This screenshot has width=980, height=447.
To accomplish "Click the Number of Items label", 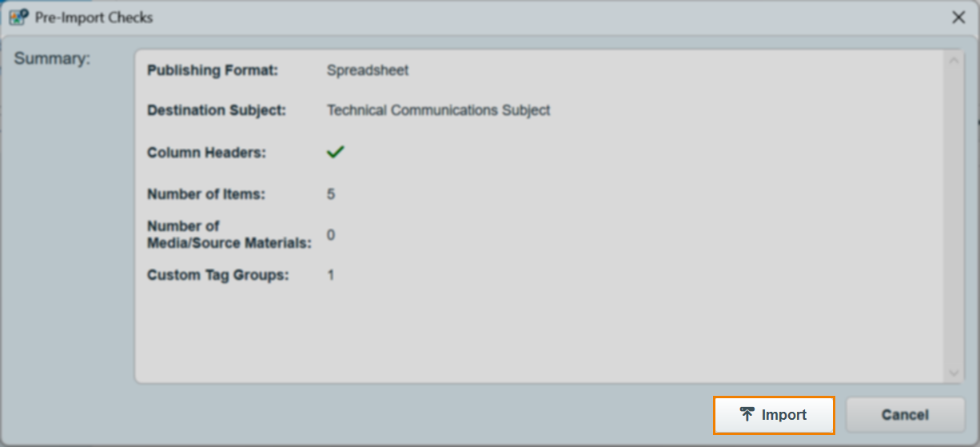I will tap(206, 194).
